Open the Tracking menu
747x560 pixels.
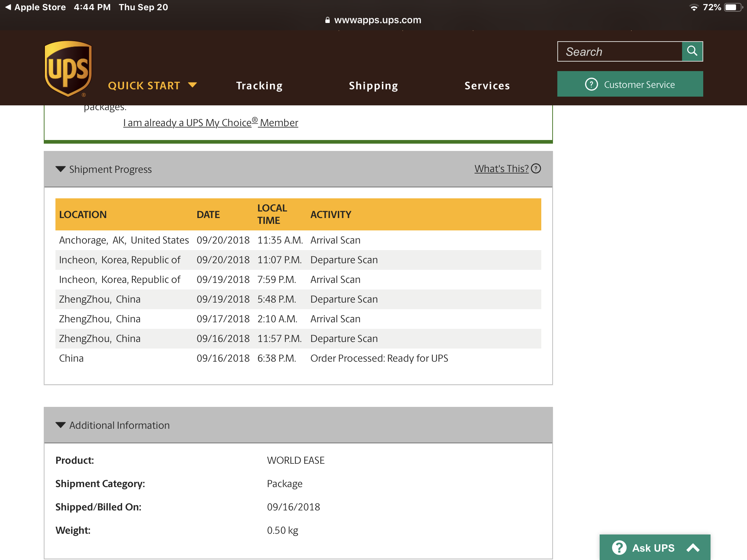tap(259, 85)
